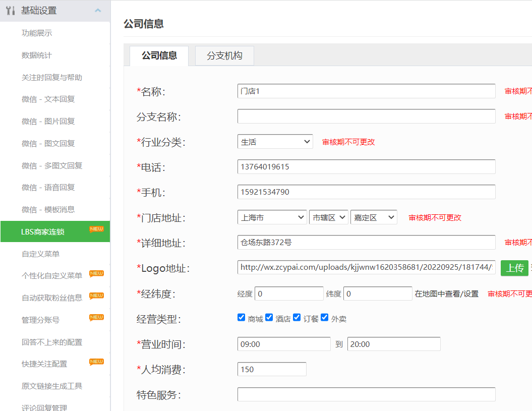The height and width of the screenshot is (411, 532).
Task: Open the 上海市 province dropdown
Action: 272,217
